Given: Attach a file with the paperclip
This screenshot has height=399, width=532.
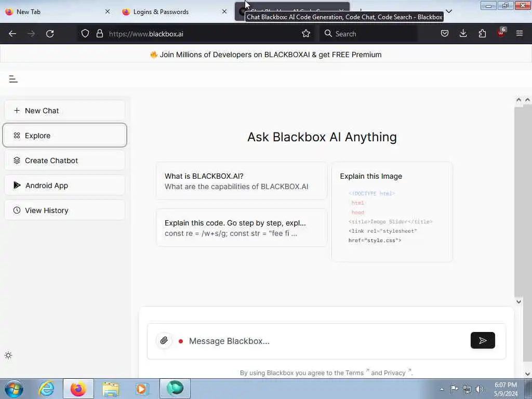Looking at the screenshot, I should (x=164, y=340).
